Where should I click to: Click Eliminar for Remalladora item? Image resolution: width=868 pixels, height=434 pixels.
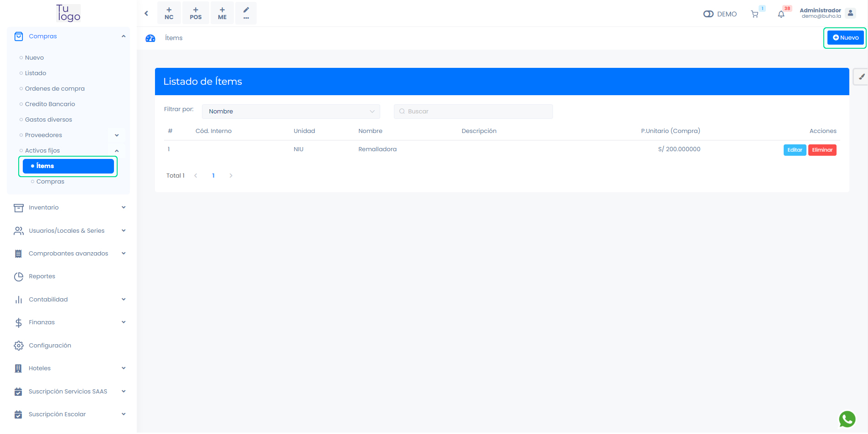[x=822, y=150]
